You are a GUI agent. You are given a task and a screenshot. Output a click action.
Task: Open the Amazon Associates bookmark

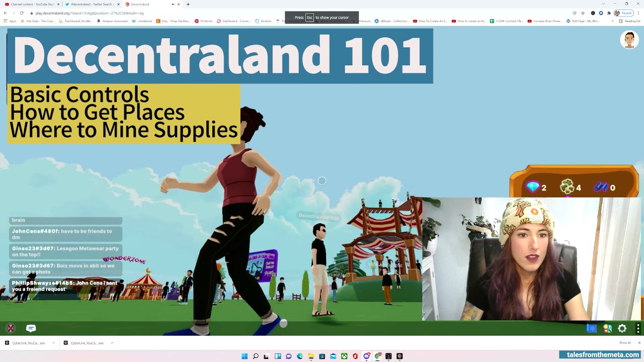tap(113, 21)
